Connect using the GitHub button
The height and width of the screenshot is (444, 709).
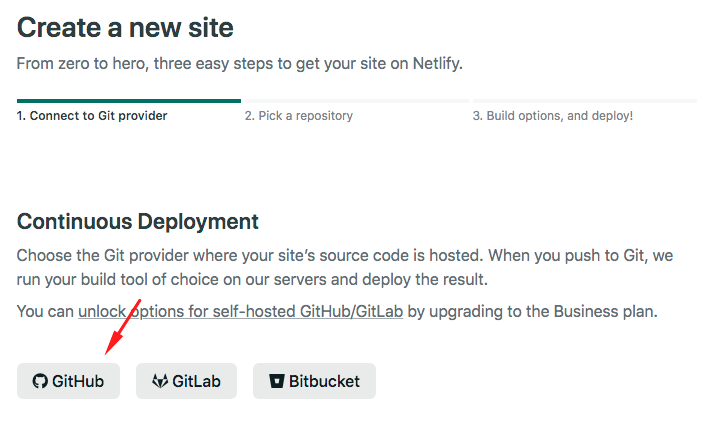click(68, 381)
